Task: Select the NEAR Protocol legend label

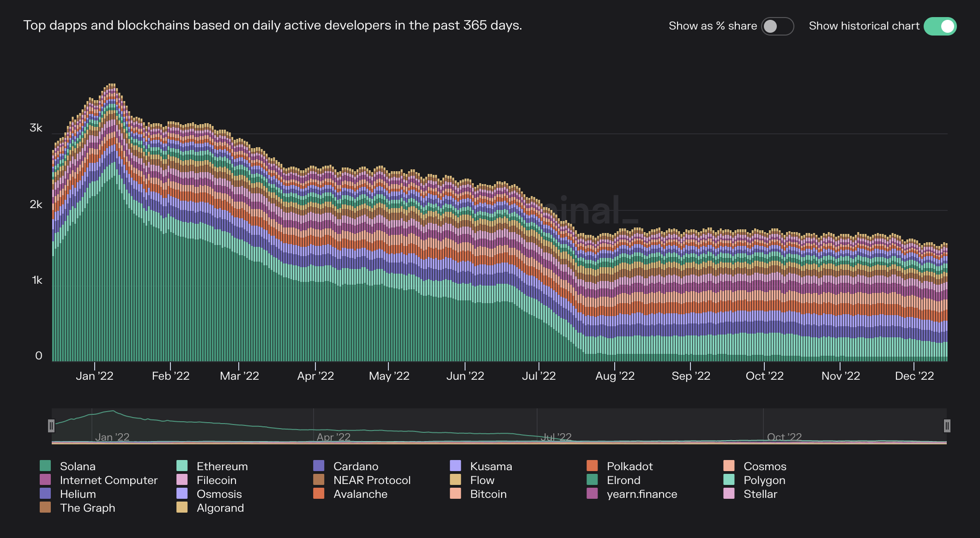Action: (372, 480)
